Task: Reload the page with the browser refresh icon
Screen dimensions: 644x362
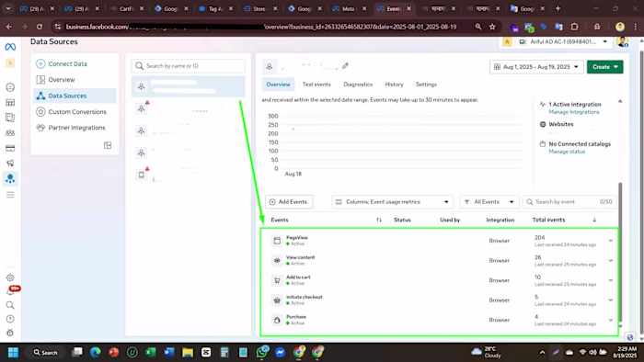Action: coord(40,27)
